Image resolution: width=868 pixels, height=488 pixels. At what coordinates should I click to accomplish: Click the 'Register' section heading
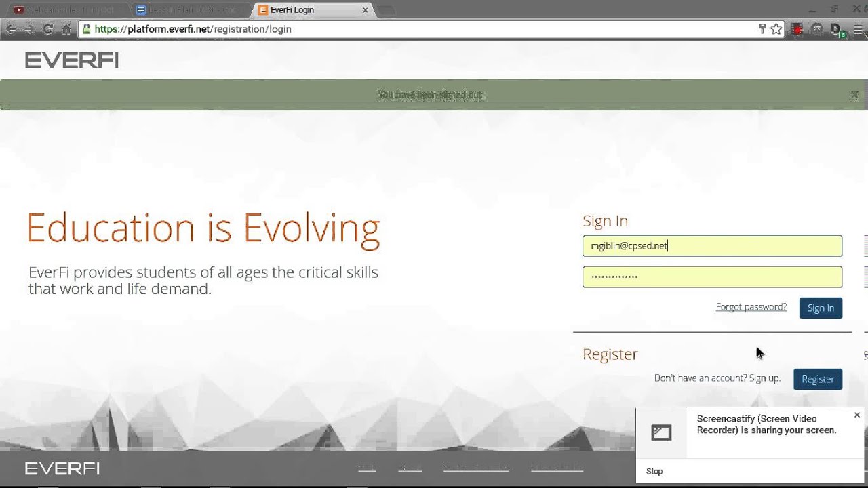pos(610,354)
